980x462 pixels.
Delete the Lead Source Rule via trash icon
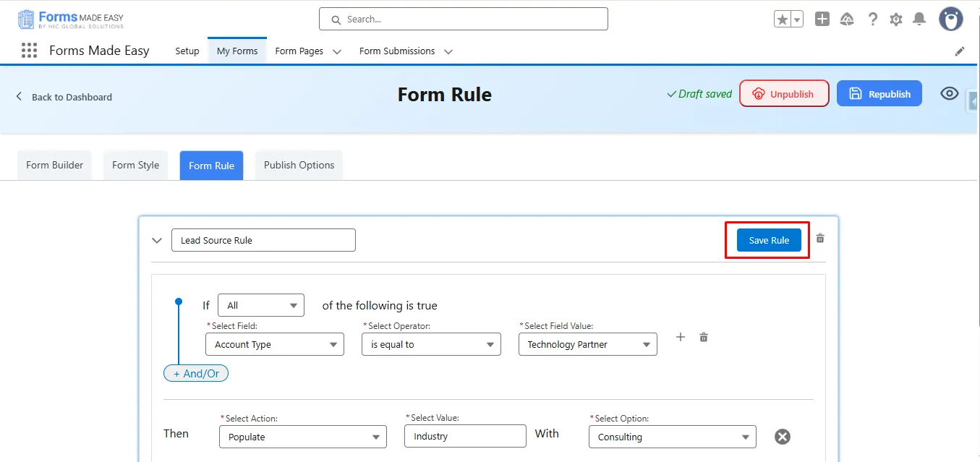[820, 239]
